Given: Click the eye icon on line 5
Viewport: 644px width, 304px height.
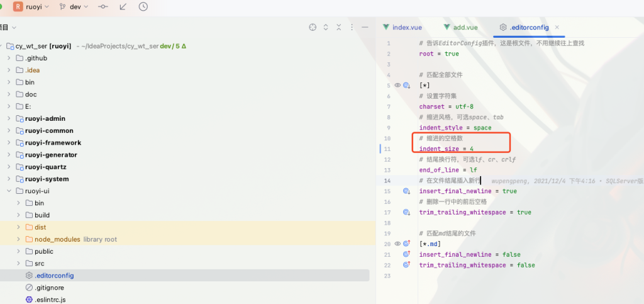Looking at the screenshot, I should [397, 85].
